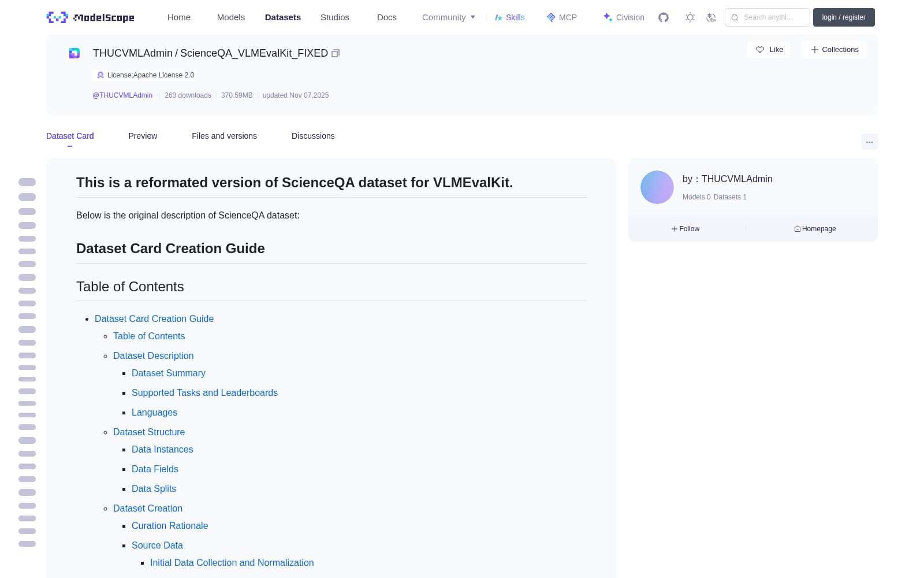The height and width of the screenshot is (578, 924).
Task: Click the THUCVMLAdmin avatar circle
Action: tap(657, 187)
